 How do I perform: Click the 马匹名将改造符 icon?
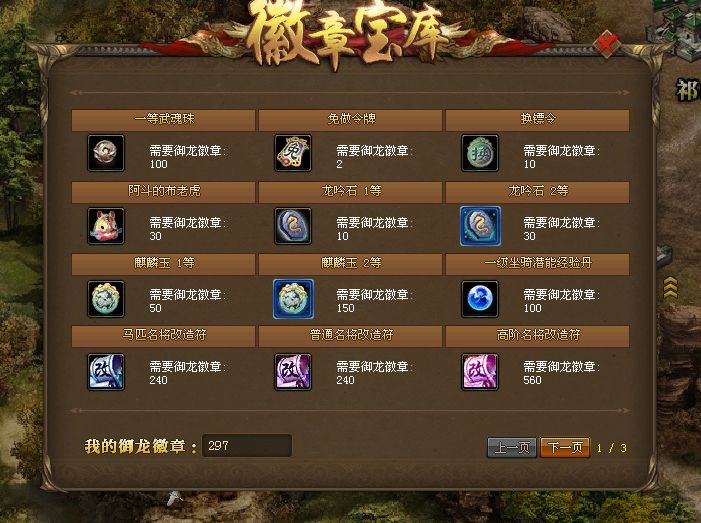tap(106, 371)
